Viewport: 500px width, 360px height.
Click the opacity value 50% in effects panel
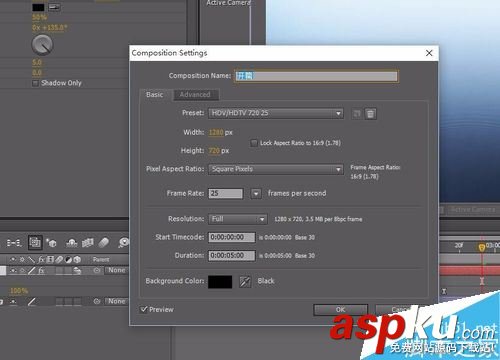(40, 17)
